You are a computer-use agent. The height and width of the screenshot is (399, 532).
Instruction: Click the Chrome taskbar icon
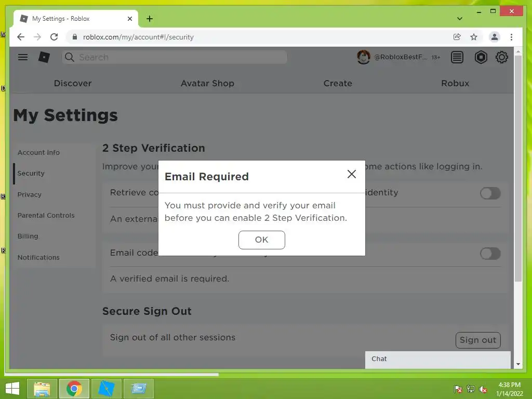point(74,389)
